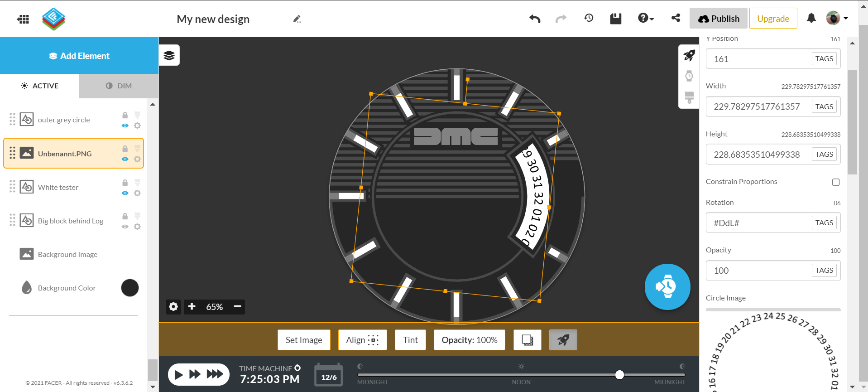Share the design

coord(676,18)
